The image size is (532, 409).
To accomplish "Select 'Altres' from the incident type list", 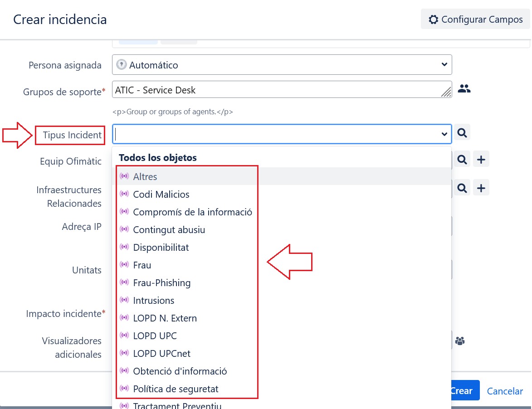I will click(x=145, y=176).
